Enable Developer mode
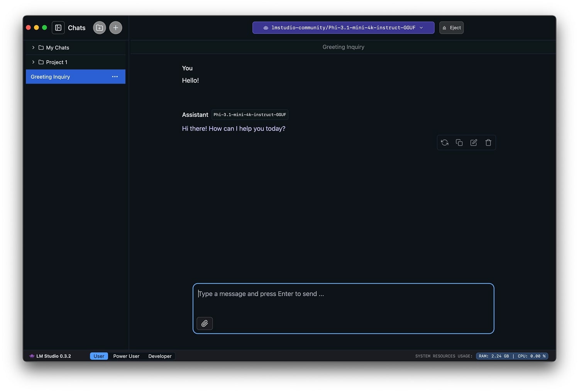Screen dimensions: 579x392 pos(160,356)
